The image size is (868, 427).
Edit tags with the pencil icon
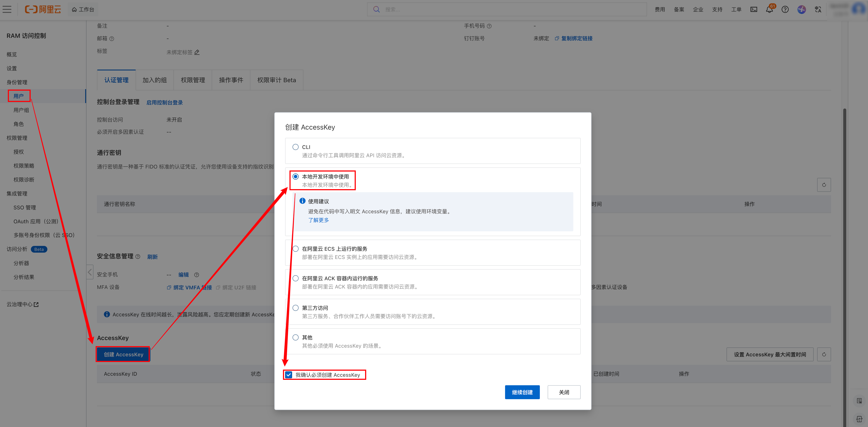[x=197, y=52]
